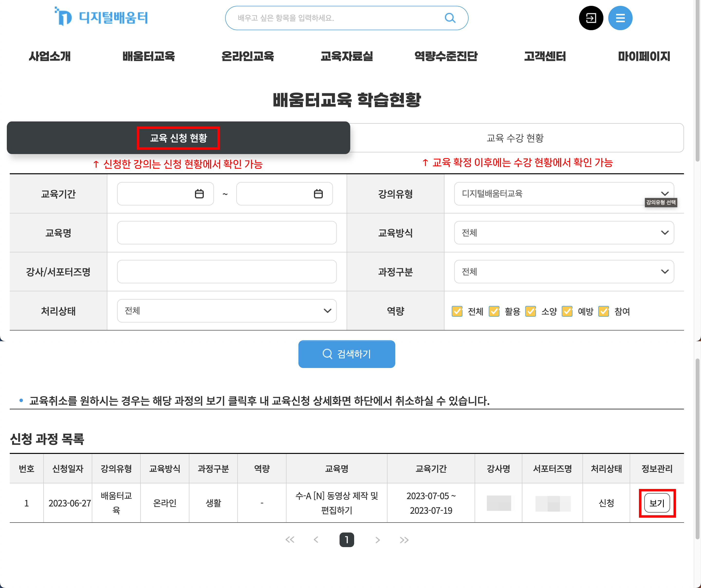Screen dimensions: 701x588
Task: Open the 교육방식 dropdown
Action: 564,233
